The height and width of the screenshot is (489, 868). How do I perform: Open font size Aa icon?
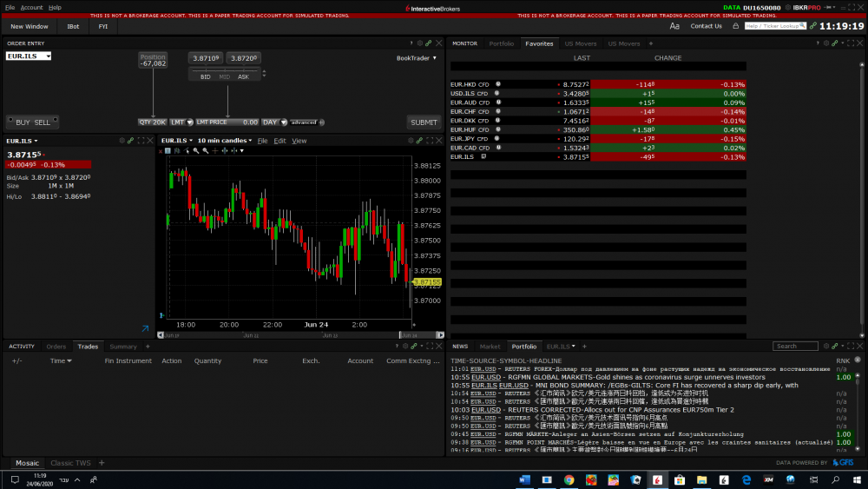point(674,26)
